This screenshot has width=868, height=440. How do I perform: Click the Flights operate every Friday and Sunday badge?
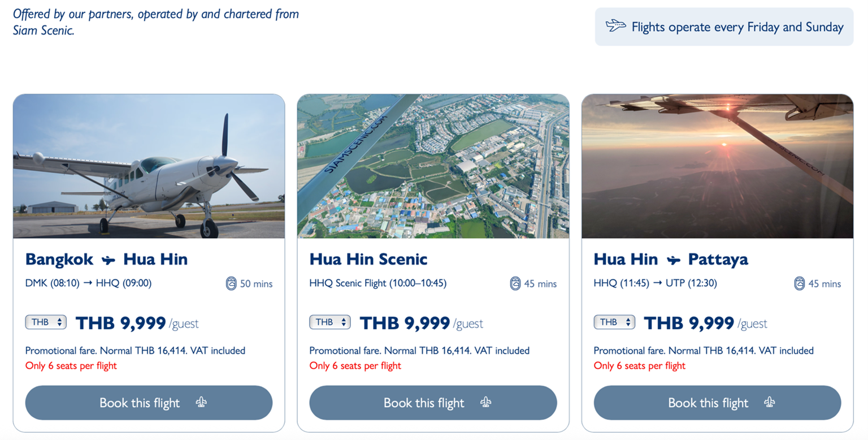pos(724,27)
